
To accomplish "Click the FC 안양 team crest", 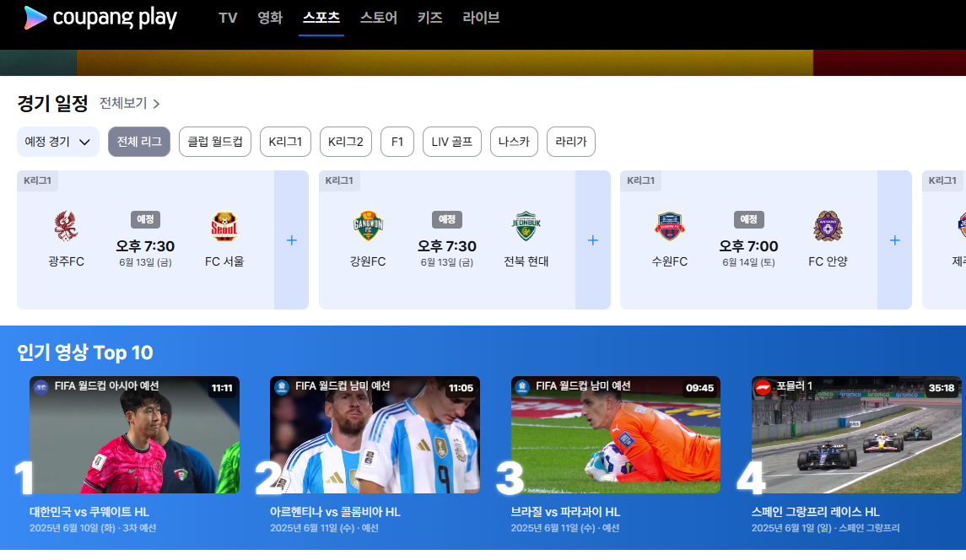I will 828,226.
